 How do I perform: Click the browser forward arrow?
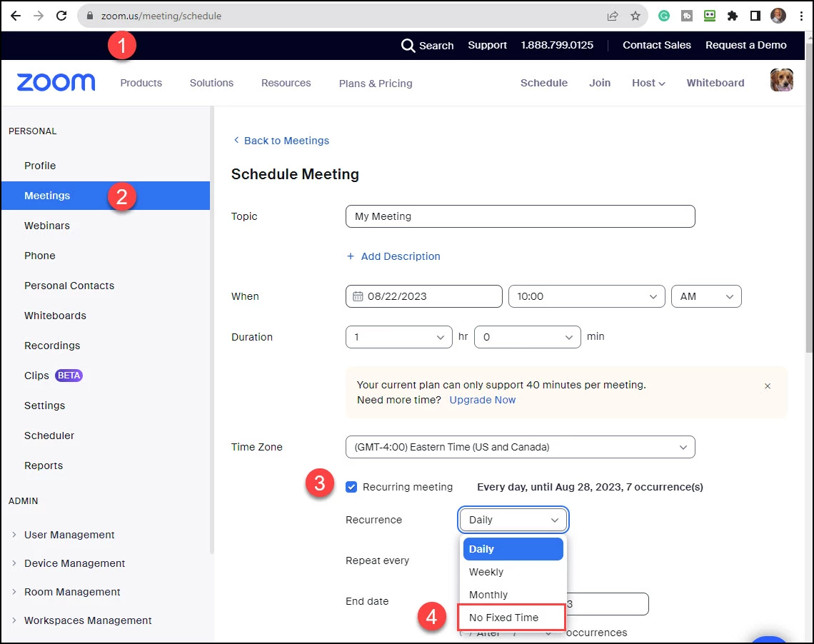[x=39, y=16]
